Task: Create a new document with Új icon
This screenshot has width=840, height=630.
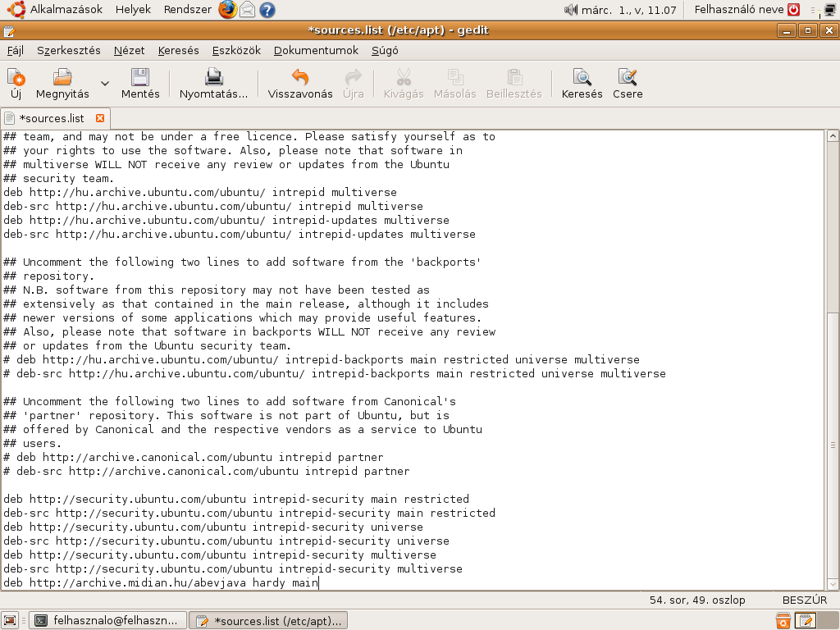Action: tap(16, 84)
